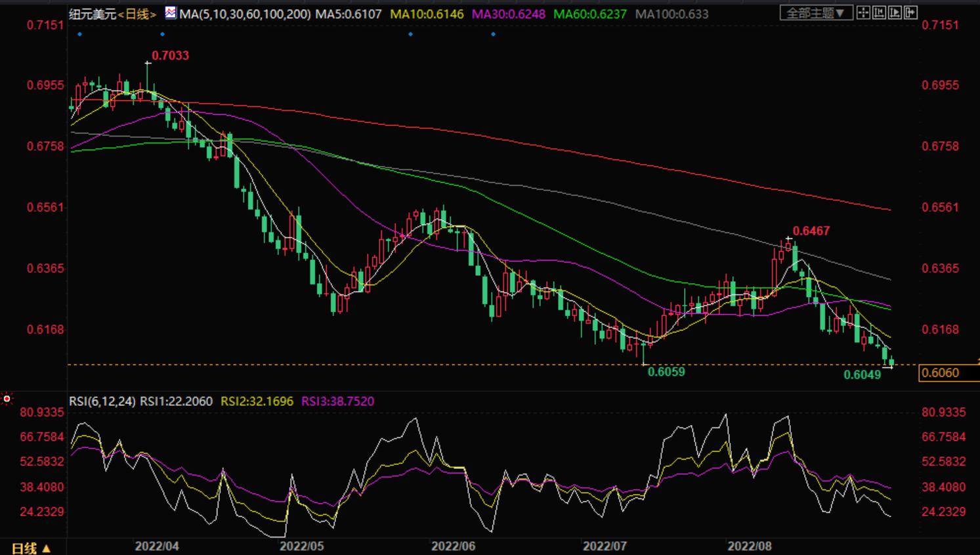Click the RSI2:32.1696 value
The height and width of the screenshot is (555, 980).
click(257, 401)
